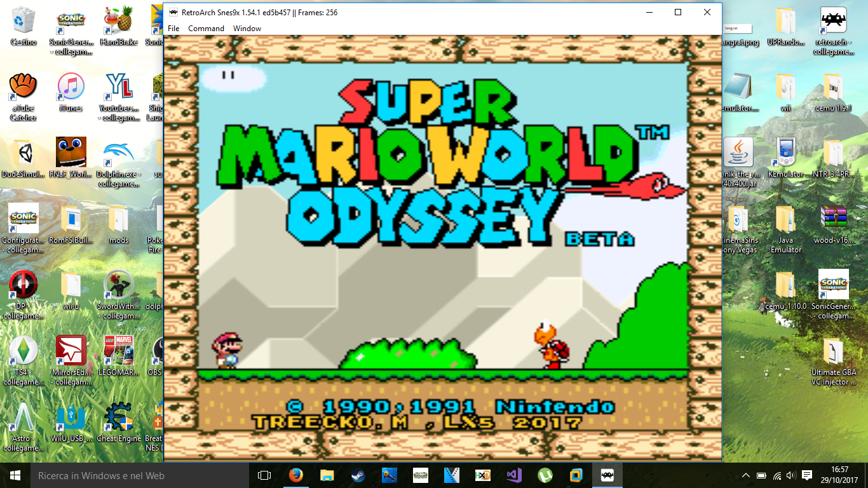This screenshot has width=868, height=488.
Task: Select the SwordWith... shortcut icon
Action: coord(119,295)
